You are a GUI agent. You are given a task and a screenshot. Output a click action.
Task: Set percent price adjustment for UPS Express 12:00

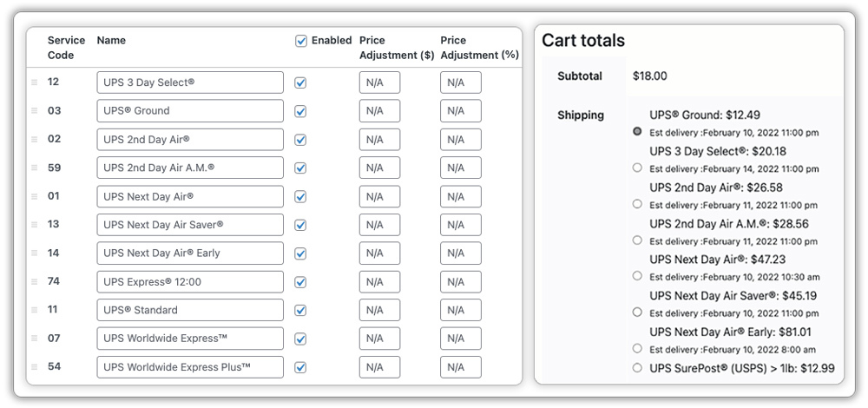point(461,282)
